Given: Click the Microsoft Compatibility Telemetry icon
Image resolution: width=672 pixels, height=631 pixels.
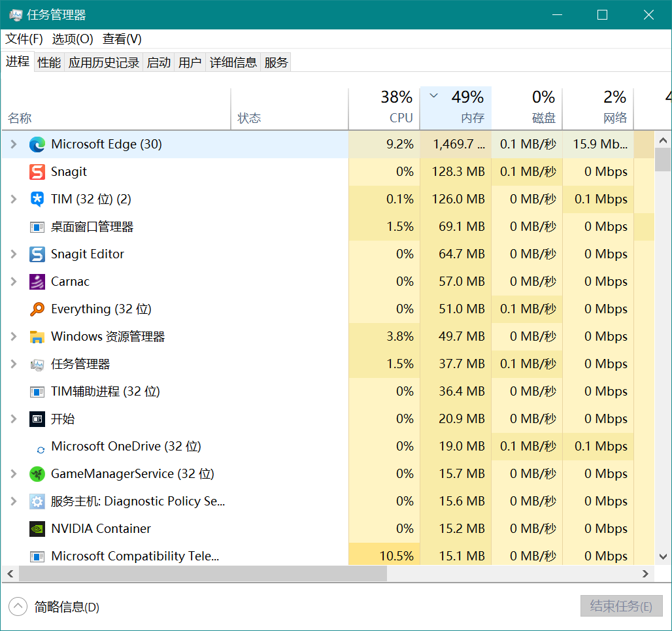Looking at the screenshot, I should pos(37,556).
